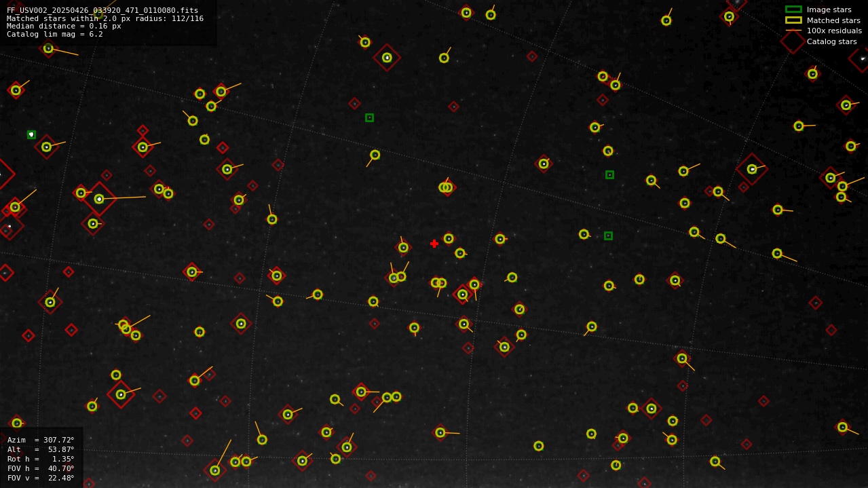The width and height of the screenshot is (868, 488).
Task: Click the '100x residuals' legend label
Action: click(834, 31)
